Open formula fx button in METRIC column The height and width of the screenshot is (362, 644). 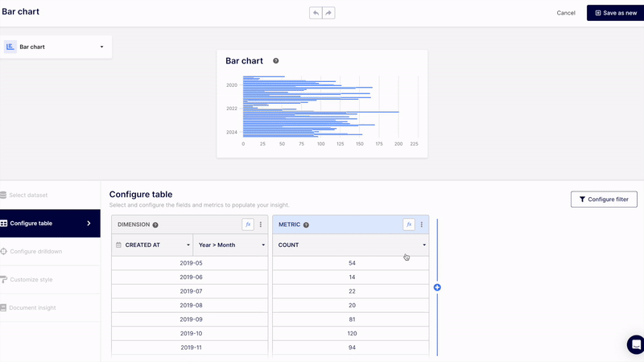pos(409,224)
